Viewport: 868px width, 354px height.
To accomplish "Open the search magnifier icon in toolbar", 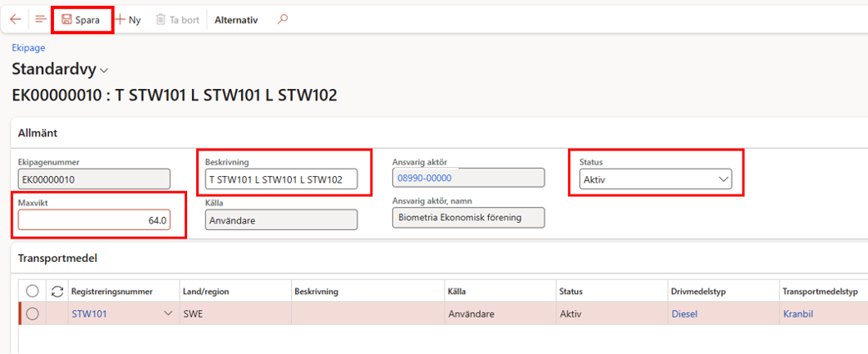I will [x=283, y=19].
